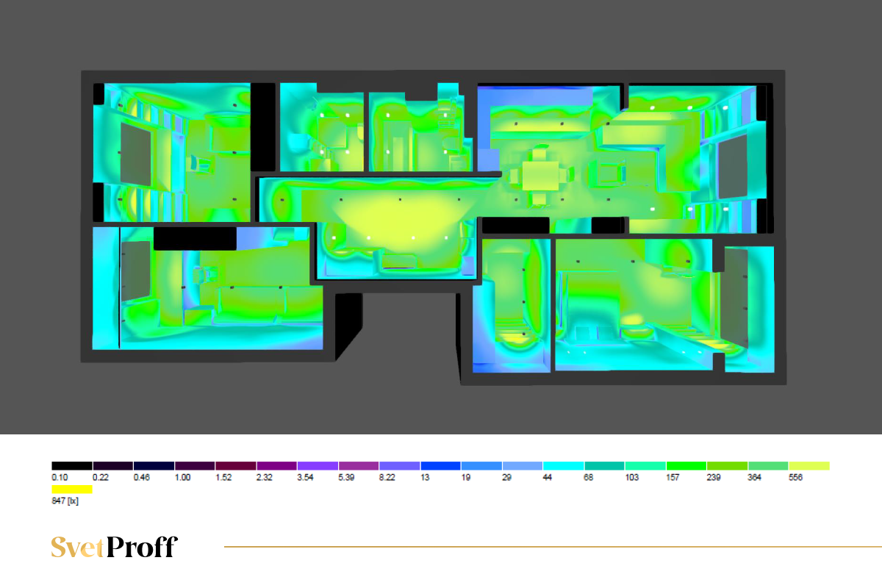Pick the dark navy 0.46 lx swatch
The height and width of the screenshot is (588, 882).
tap(154, 466)
